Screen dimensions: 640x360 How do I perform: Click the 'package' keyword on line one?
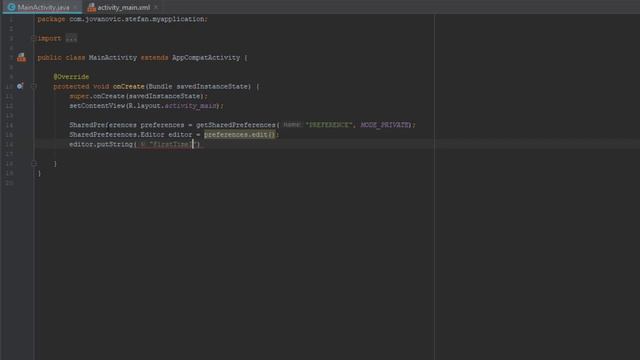pyautogui.click(x=51, y=19)
